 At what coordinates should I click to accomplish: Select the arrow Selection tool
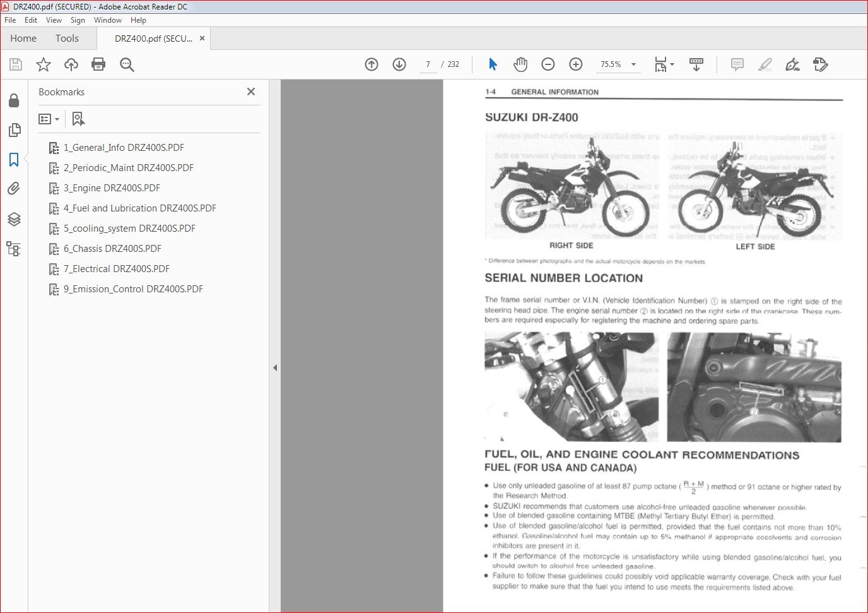point(493,64)
